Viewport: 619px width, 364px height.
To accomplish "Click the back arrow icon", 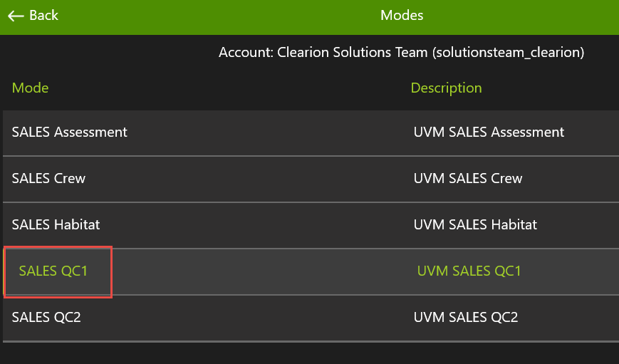I will 16,16.
